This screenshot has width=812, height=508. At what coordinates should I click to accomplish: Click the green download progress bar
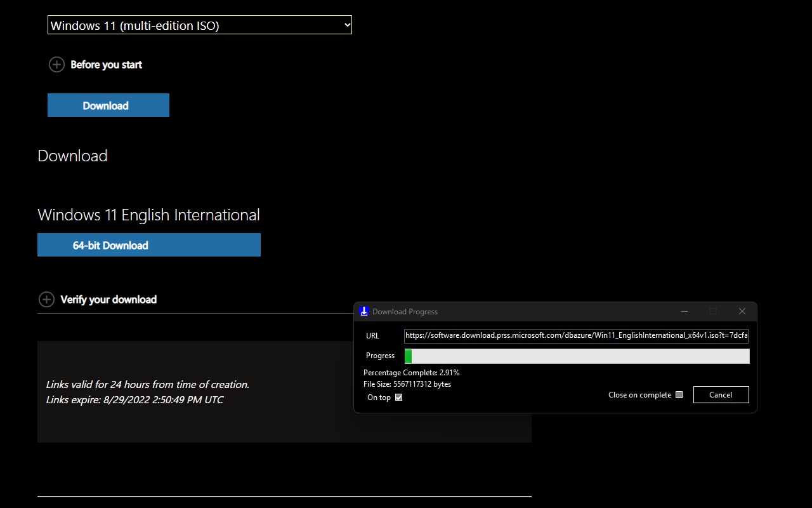coord(577,356)
